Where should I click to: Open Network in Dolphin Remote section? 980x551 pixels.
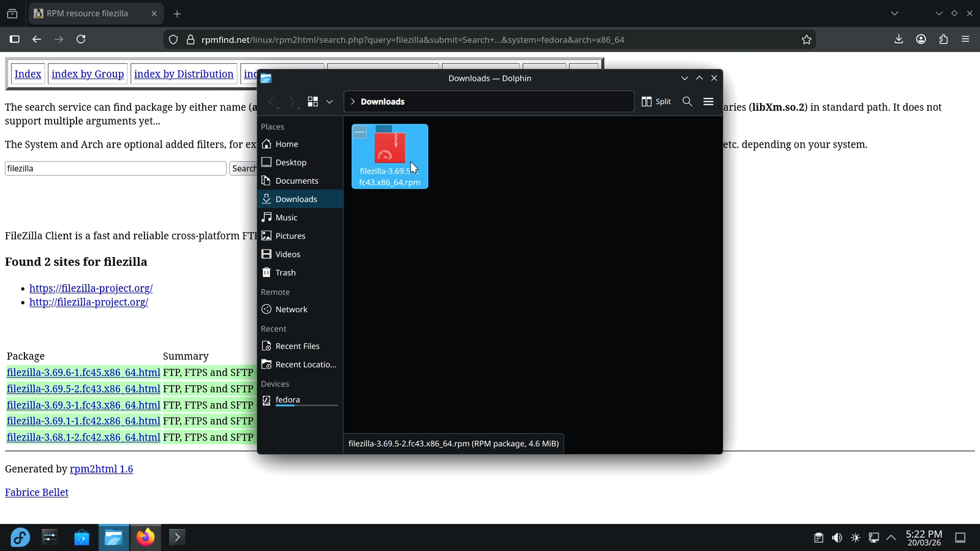pos(300,309)
